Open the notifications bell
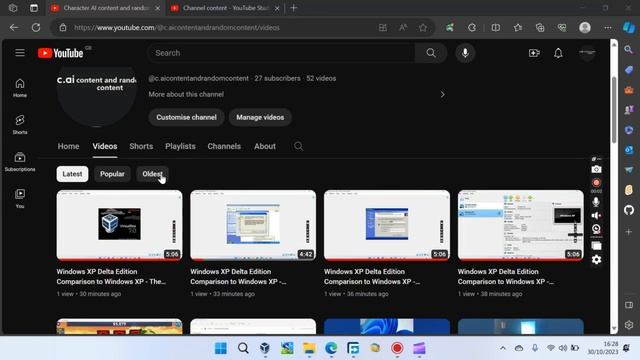The image size is (640, 360). point(558,53)
